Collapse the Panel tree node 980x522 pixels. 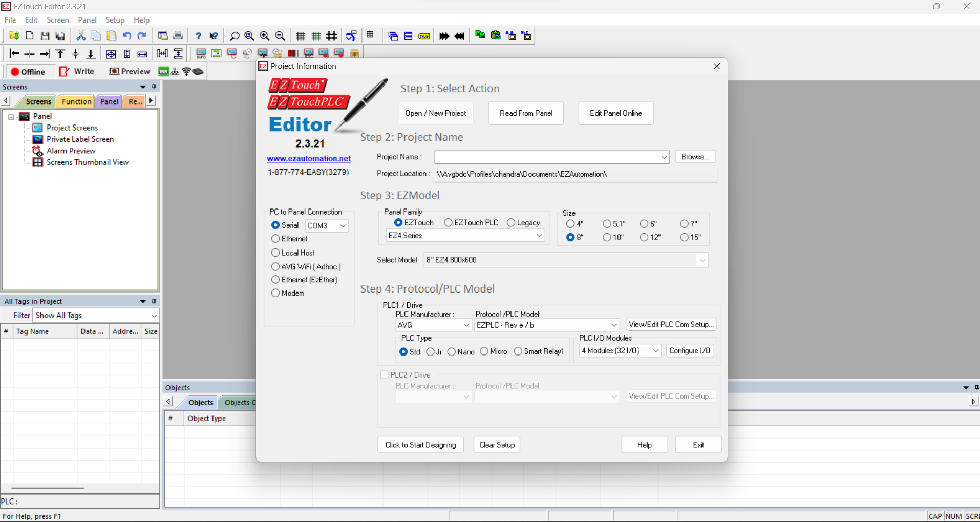[11, 117]
